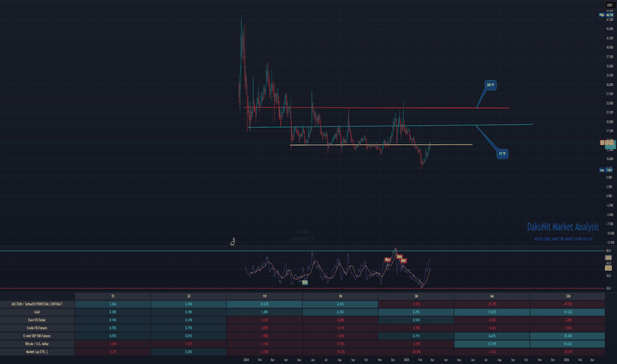
Task: Click the Bitcoin row 12M cell
Action: pos(568,344)
